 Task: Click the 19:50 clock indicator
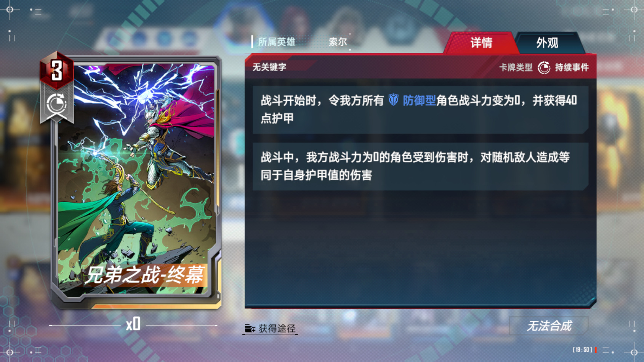coord(582,349)
